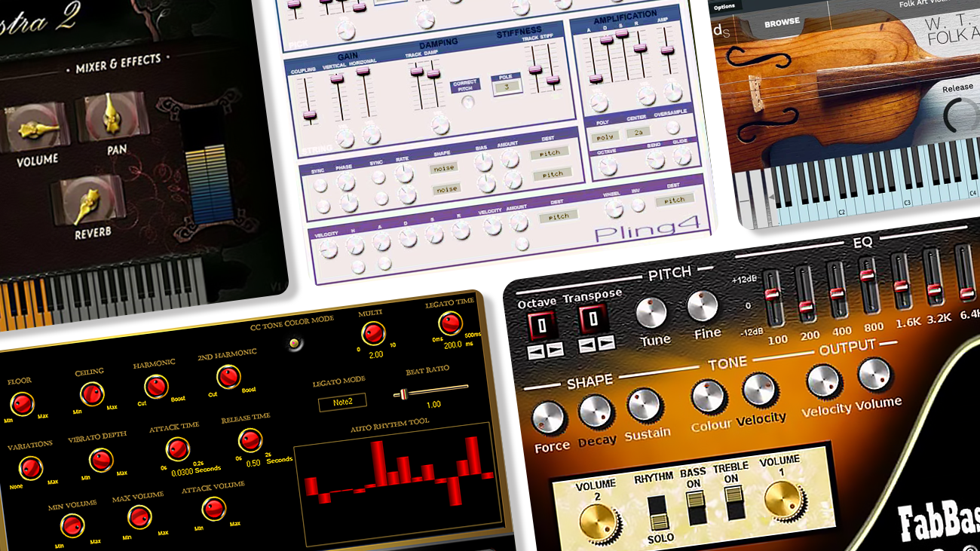
Task: Open the Options menu on the violin plugin
Action: 725,5
